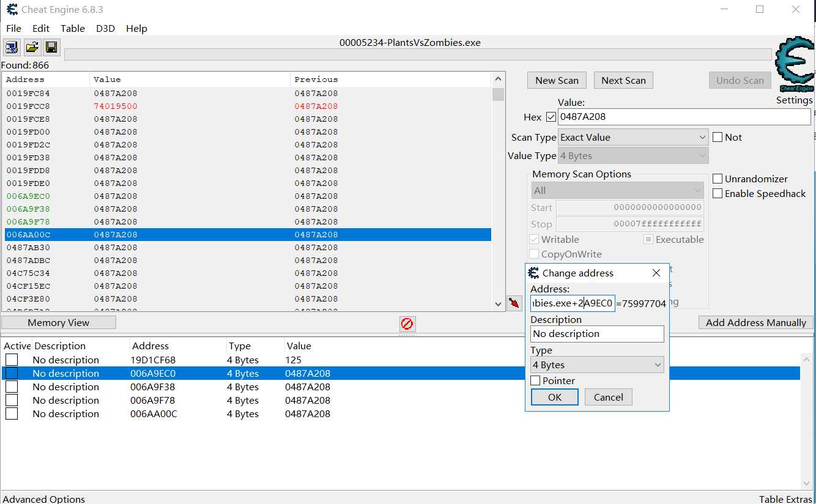
Task: Click the Next Scan button
Action: coord(623,80)
